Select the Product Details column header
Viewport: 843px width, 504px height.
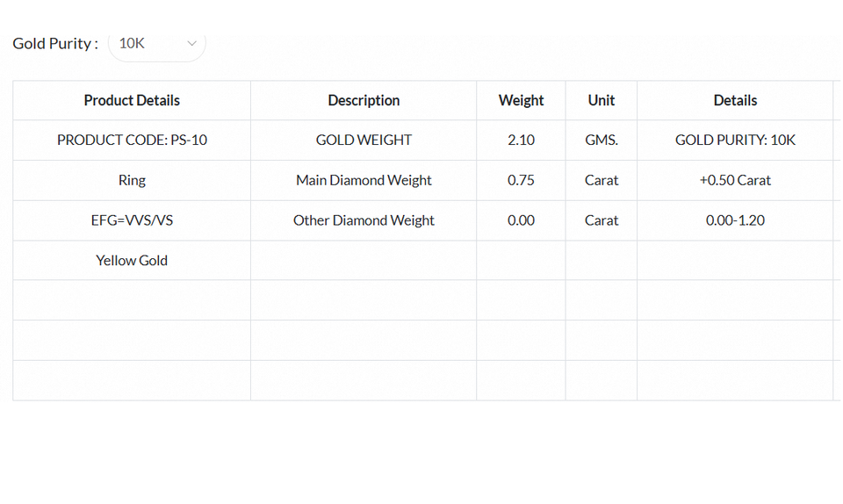(x=132, y=100)
